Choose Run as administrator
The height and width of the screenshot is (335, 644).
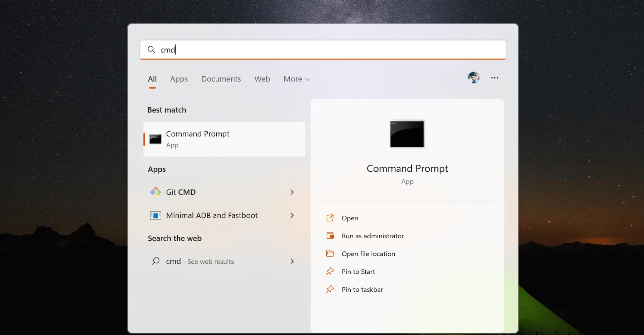click(x=373, y=236)
